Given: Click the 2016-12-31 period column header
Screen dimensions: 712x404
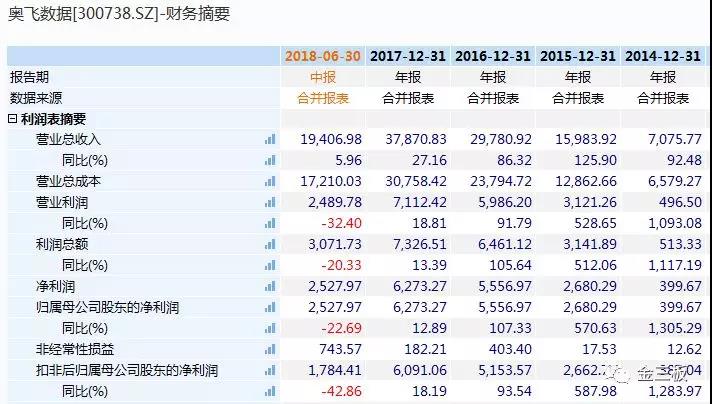Looking at the screenshot, I should tap(493, 56).
